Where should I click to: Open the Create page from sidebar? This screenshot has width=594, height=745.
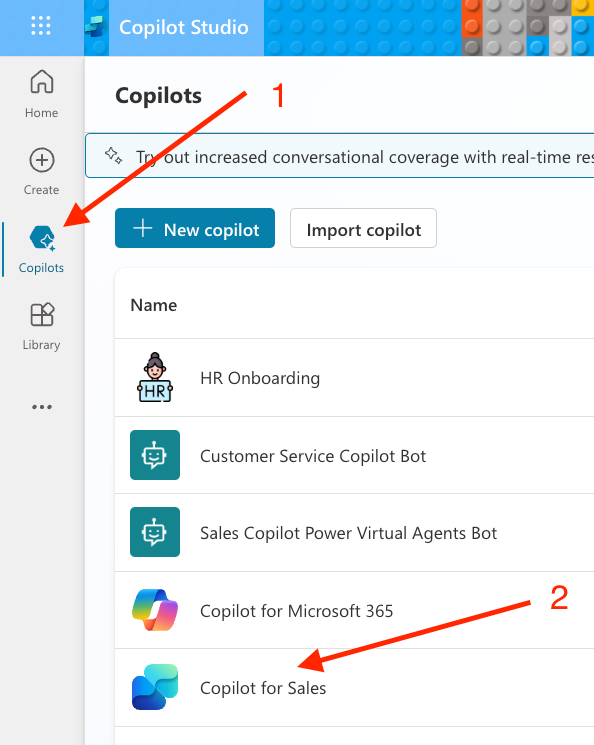42,172
